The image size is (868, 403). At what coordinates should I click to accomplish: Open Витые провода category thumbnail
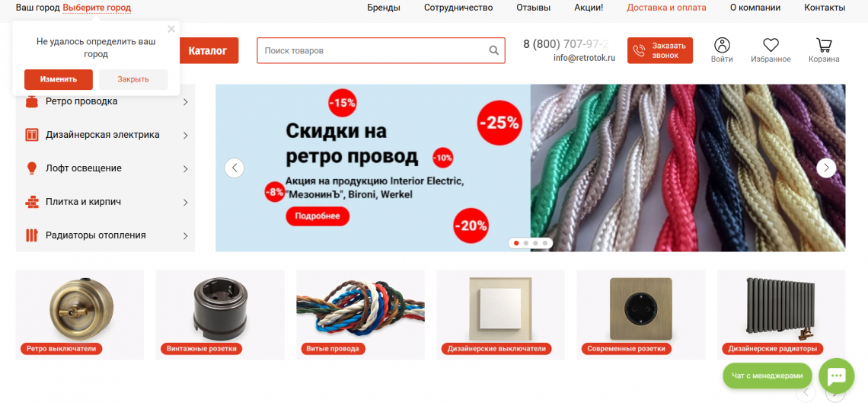[x=360, y=315]
